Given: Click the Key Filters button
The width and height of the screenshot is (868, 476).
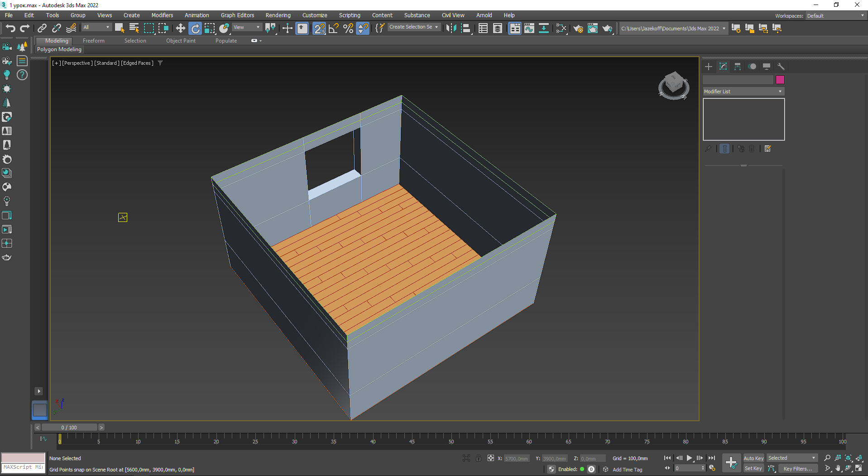Looking at the screenshot, I should pos(797,469).
